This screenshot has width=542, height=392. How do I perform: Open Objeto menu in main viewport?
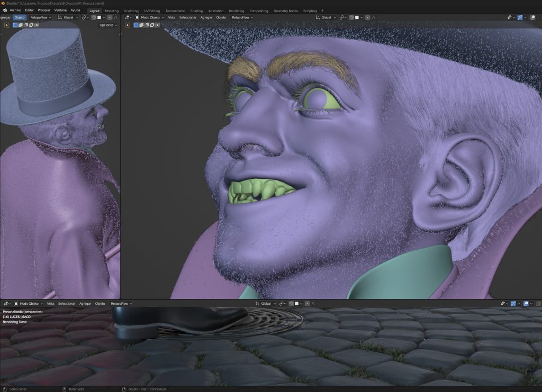(x=221, y=17)
